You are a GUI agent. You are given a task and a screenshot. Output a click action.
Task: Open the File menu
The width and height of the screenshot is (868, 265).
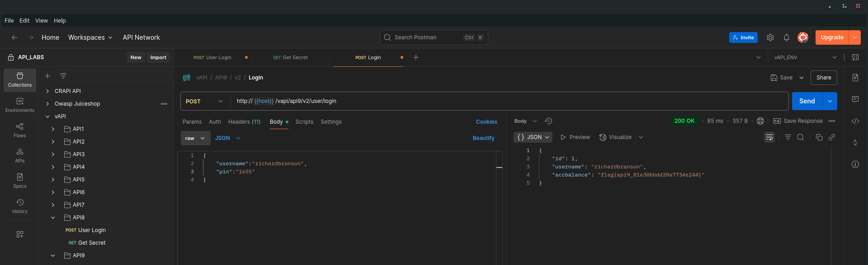click(9, 21)
